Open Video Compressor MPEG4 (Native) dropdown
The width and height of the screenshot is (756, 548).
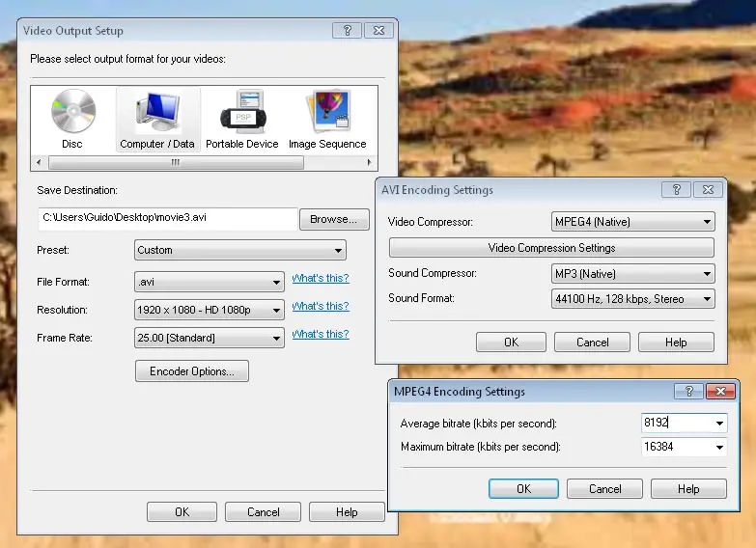632,222
